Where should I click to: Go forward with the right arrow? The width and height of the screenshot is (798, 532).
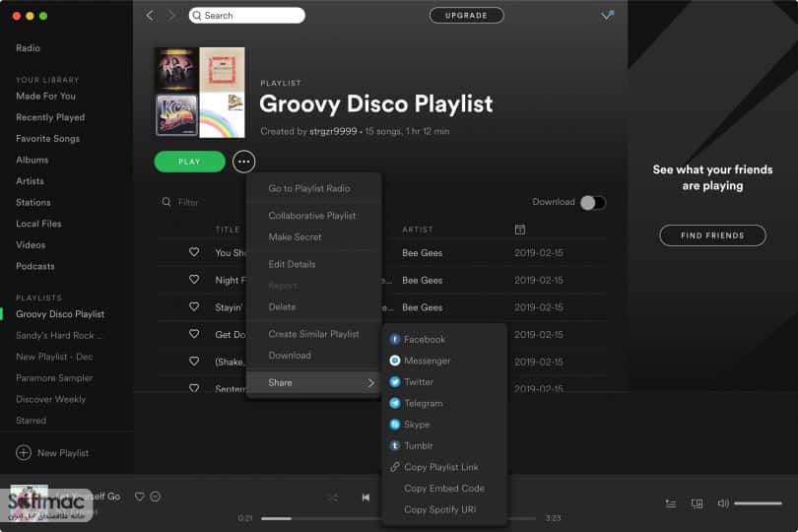171,16
